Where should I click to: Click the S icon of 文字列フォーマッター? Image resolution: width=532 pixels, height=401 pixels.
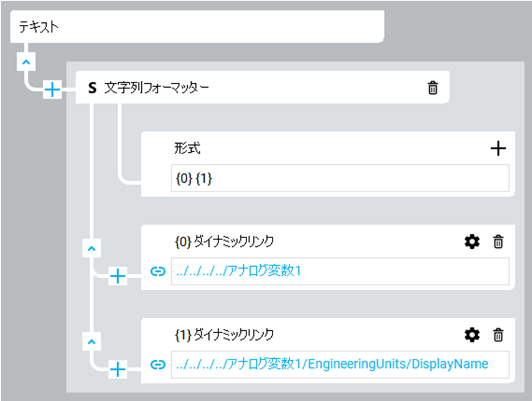pyautogui.click(x=93, y=88)
